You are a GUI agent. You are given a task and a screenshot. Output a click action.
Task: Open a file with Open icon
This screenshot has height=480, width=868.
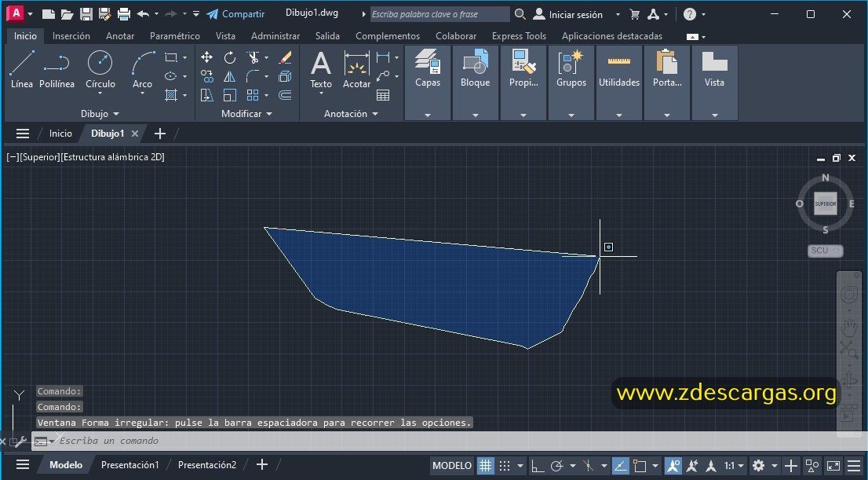coord(67,14)
